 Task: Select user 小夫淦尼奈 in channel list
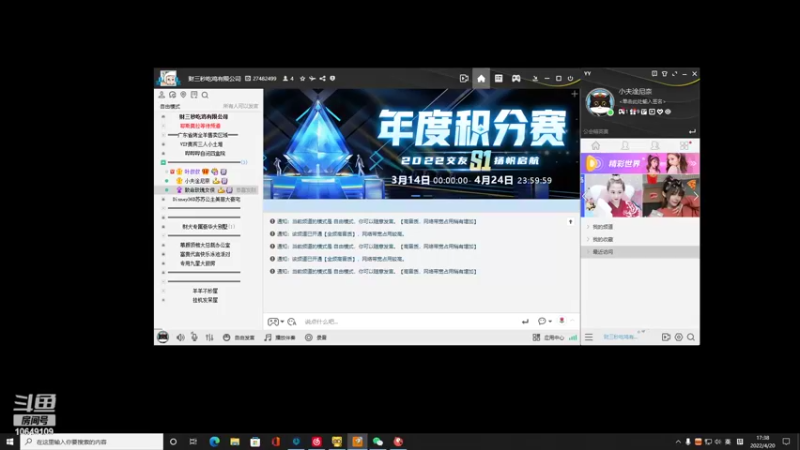click(x=197, y=181)
